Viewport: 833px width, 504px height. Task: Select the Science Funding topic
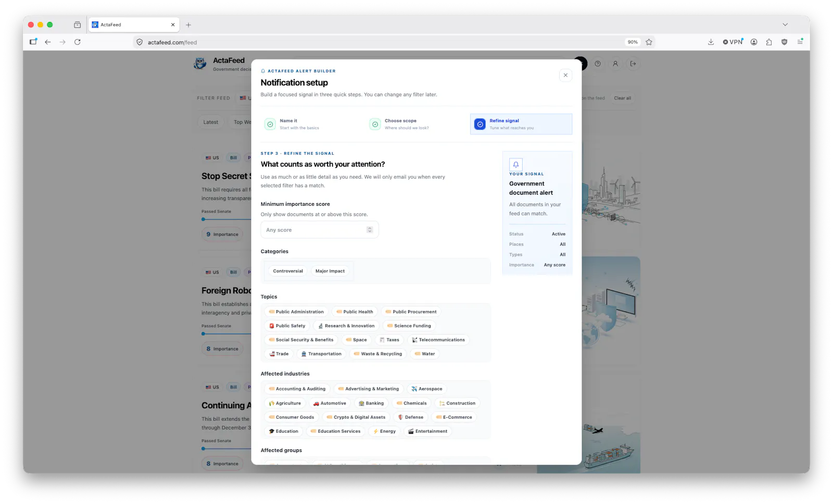(x=409, y=325)
